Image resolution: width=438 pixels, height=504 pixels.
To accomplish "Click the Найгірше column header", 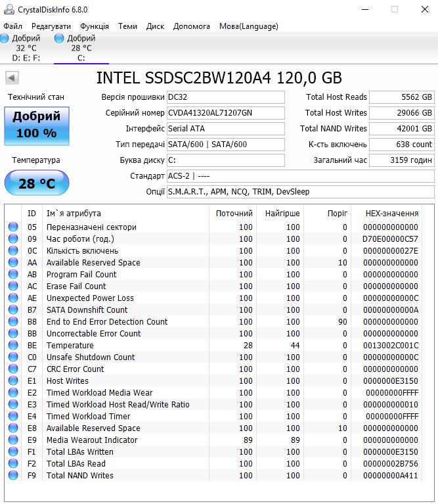I will [280, 213].
